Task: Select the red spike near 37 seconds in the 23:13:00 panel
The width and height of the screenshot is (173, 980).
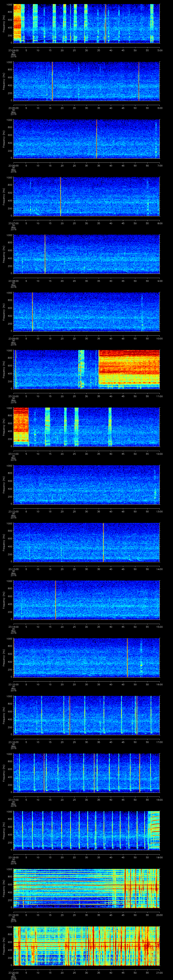Action: click(103, 543)
